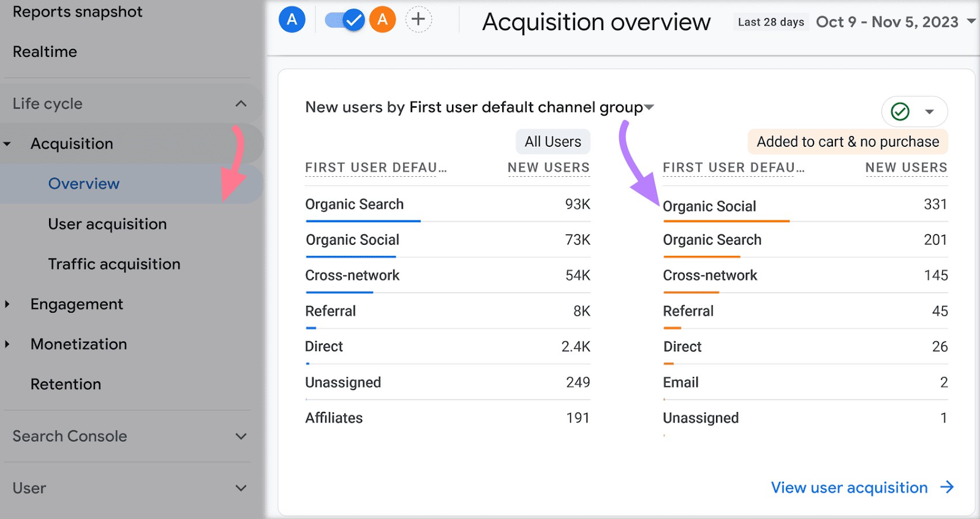Open User acquisition report
Image resolution: width=980 pixels, height=519 pixels.
pyautogui.click(x=107, y=224)
